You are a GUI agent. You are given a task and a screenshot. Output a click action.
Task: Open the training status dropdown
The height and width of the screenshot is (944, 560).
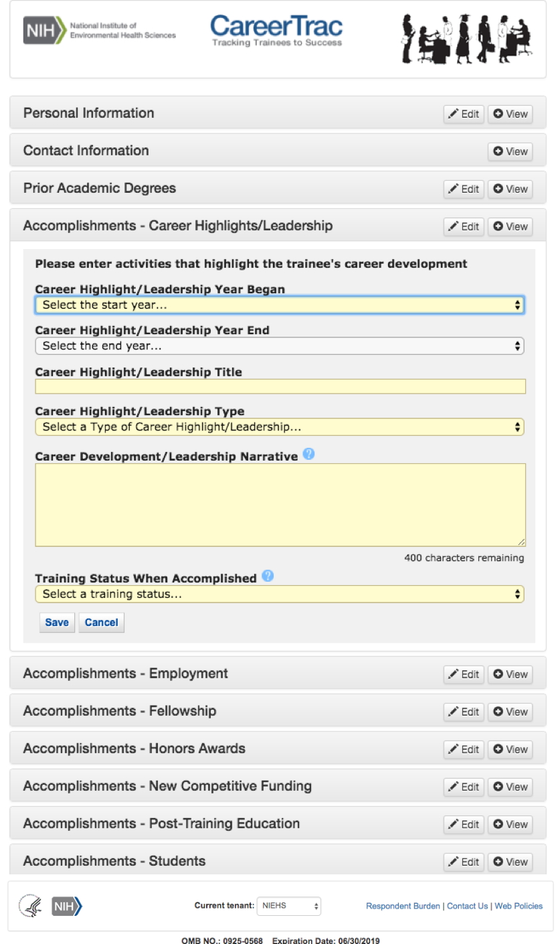[279, 594]
